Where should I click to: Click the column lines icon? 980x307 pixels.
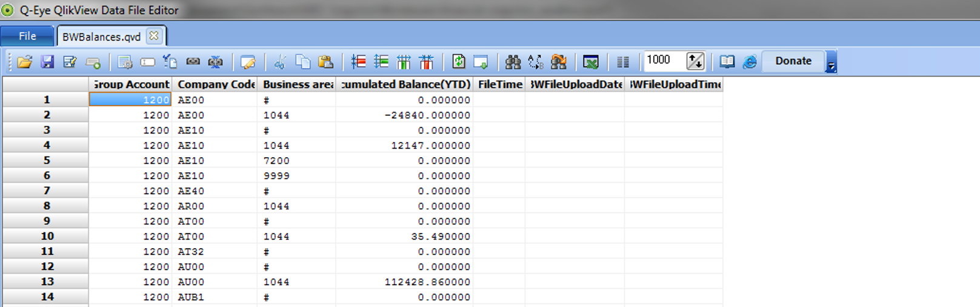(622, 61)
